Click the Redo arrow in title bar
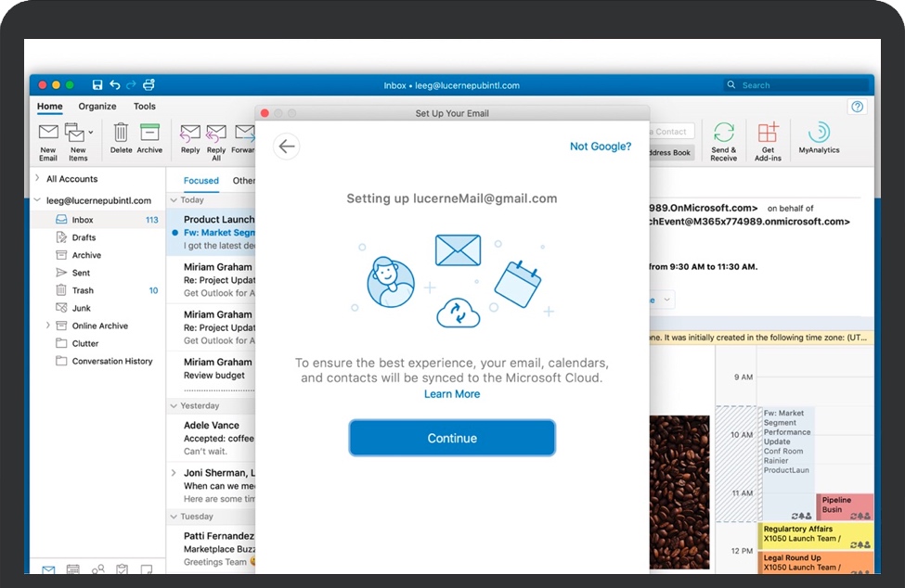This screenshot has height=588, width=905. [x=131, y=84]
